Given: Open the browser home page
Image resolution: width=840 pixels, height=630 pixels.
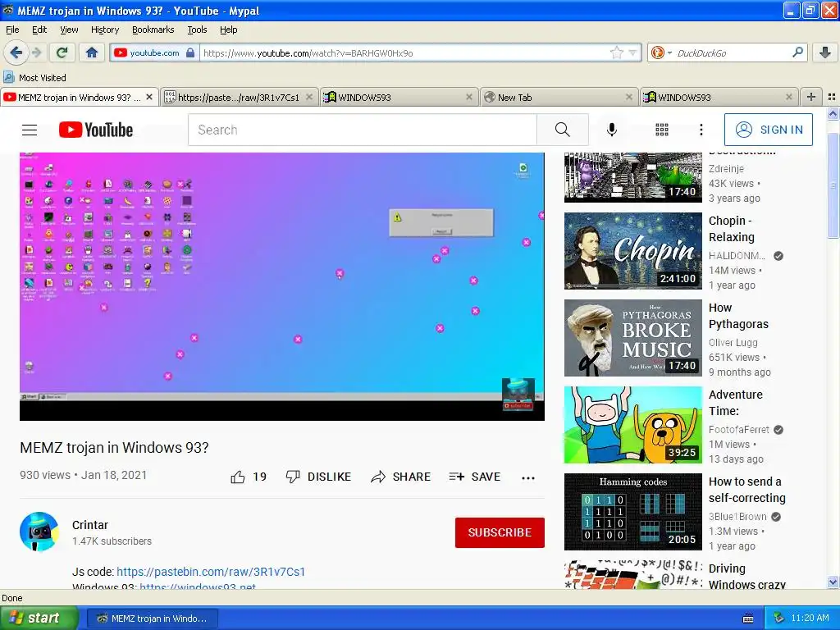Looking at the screenshot, I should tap(92, 52).
